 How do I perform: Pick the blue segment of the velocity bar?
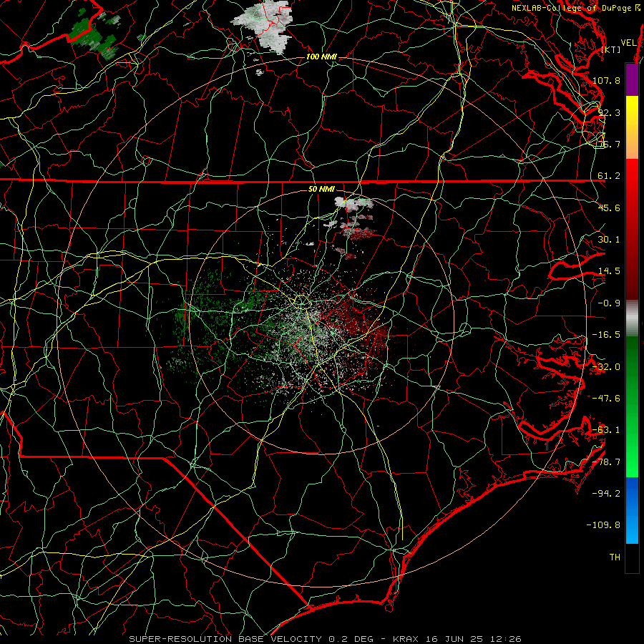point(632,510)
